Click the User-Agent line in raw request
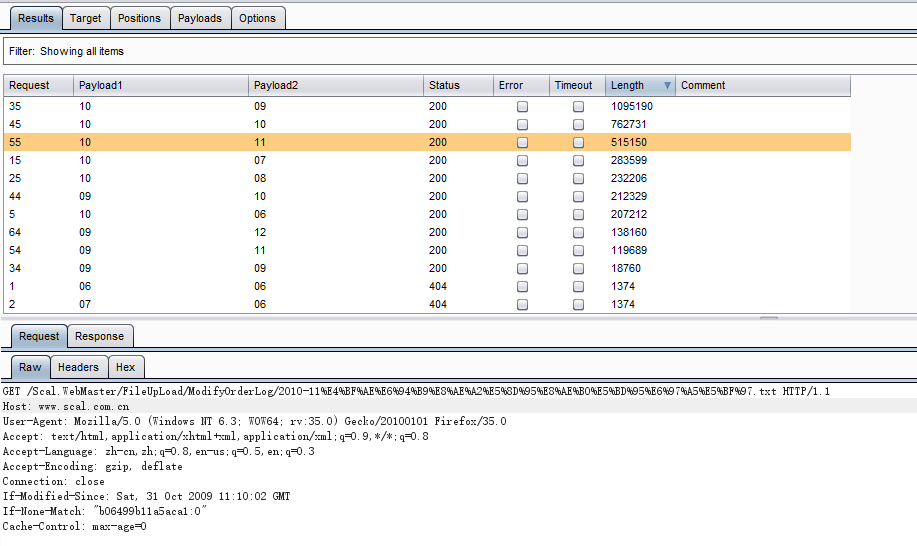Viewport: 917px width, 546px height. (x=254, y=421)
